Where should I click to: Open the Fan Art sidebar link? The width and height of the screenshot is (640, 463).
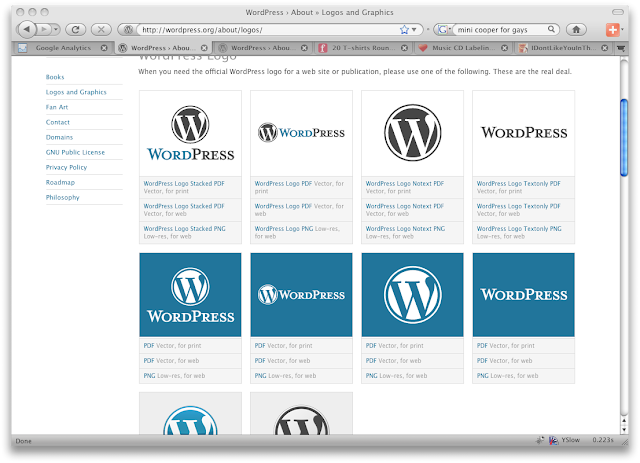[x=57, y=107]
